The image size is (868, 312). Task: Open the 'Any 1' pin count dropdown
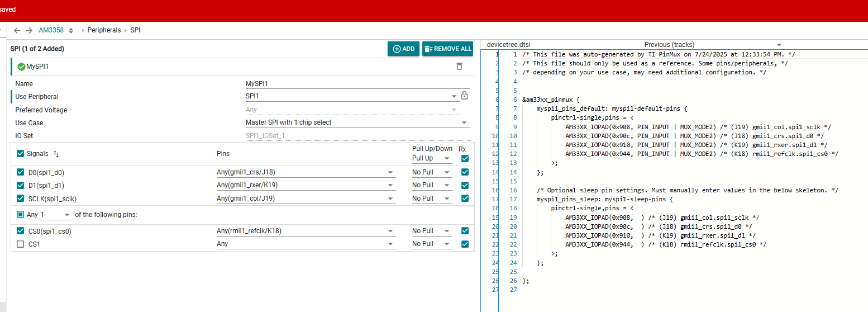click(56, 215)
